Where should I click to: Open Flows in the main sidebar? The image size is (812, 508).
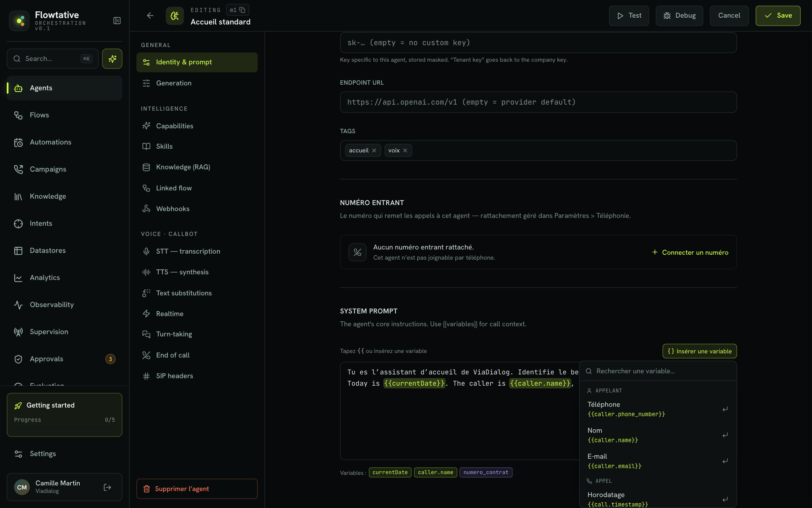65,115
